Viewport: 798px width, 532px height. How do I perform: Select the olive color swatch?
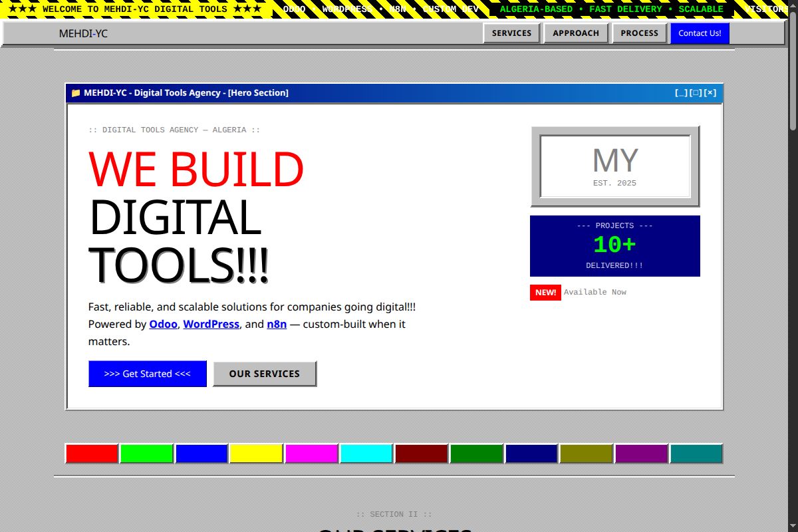pyautogui.click(x=587, y=454)
